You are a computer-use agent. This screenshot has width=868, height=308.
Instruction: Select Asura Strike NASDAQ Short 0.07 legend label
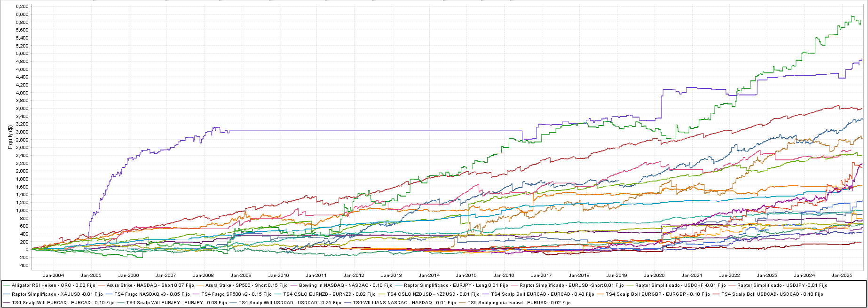(x=150, y=285)
